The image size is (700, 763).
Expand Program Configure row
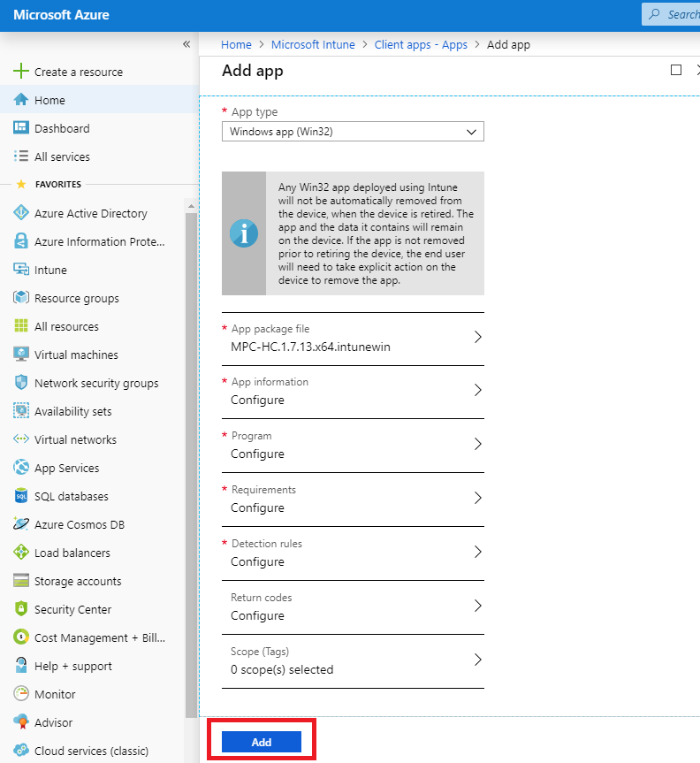353,446
